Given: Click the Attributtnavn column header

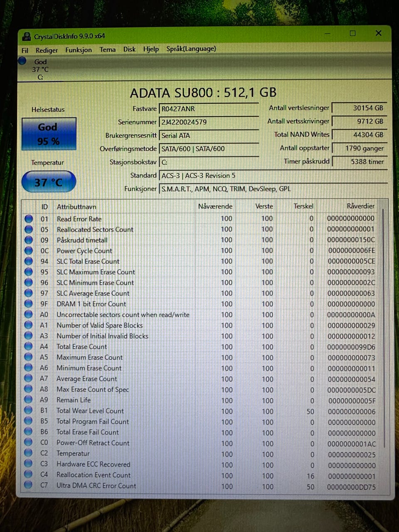Looking at the screenshot, I should (76, 207).
